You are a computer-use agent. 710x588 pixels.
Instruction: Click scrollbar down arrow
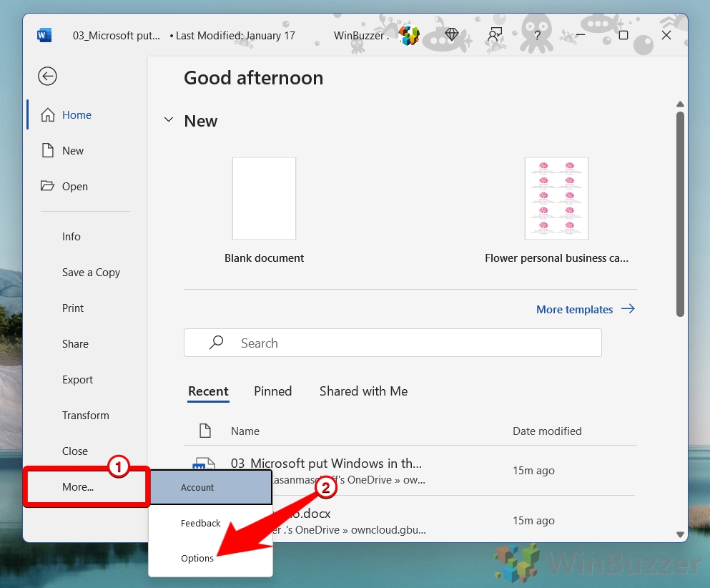tap(680, 534)
